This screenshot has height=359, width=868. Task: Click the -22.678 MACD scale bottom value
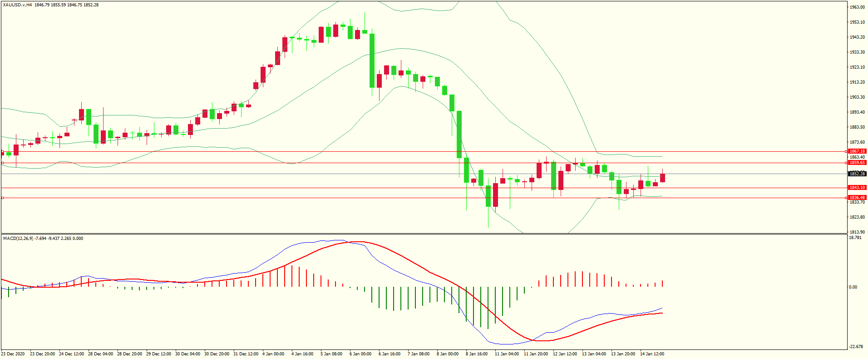[x=856, y=347]
